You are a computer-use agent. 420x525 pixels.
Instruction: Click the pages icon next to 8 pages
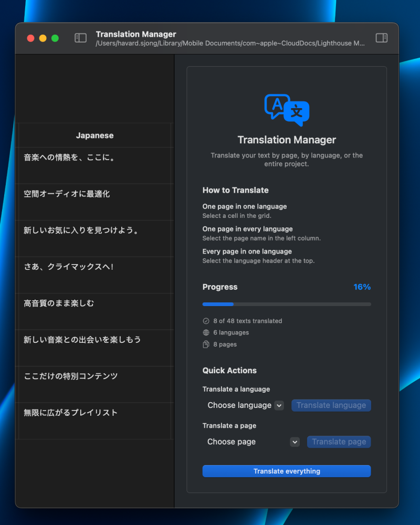point(206,344)
